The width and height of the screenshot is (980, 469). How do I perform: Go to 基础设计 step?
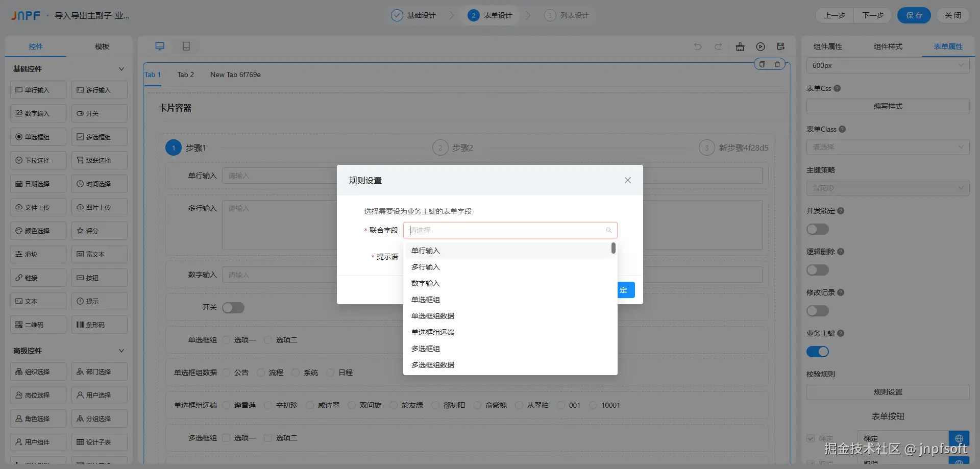coord(414,15)
